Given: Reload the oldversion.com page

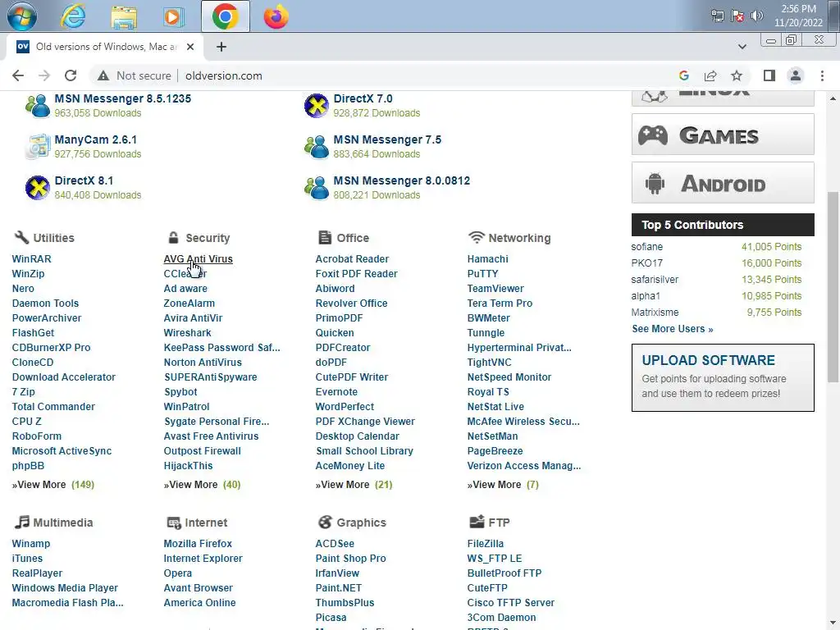Looking at the screenshot, I should coord(71,75).
